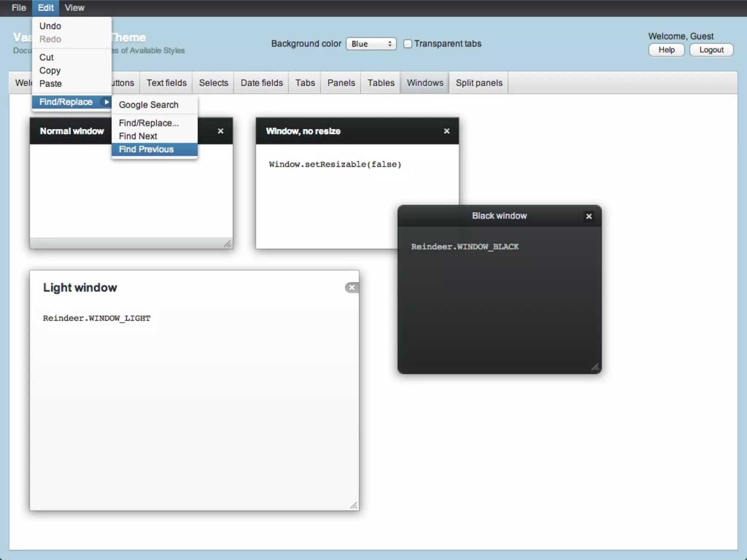Image resolution: width=747 pixels, height=560 pixels.
Task: Close the Normal window with its X icon
Action: tap(220, 131)
